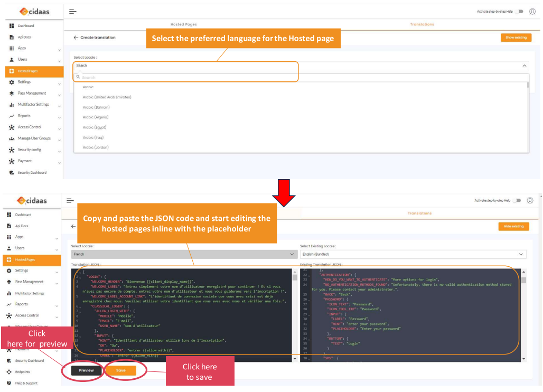Open the Security Dashboard
This screenshot has width=543, height=392.
32,172
